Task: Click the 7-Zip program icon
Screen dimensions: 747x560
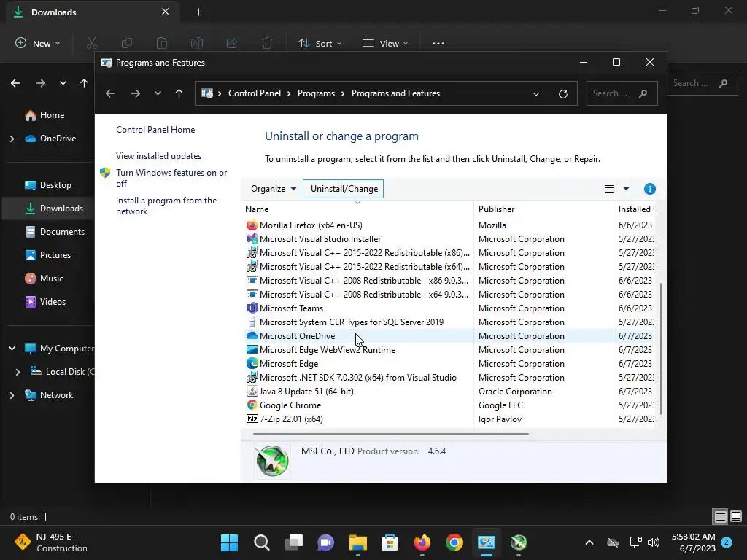Action: point(252,419)
